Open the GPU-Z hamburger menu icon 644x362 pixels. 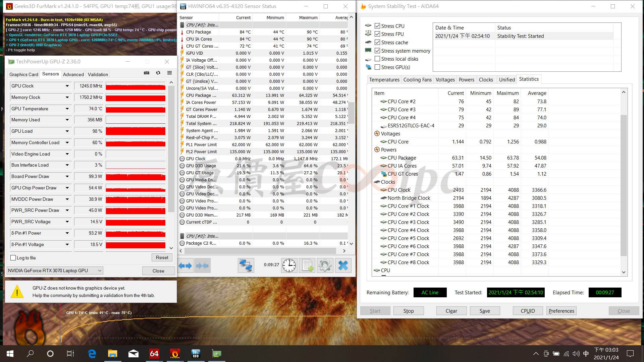[170, 73]
